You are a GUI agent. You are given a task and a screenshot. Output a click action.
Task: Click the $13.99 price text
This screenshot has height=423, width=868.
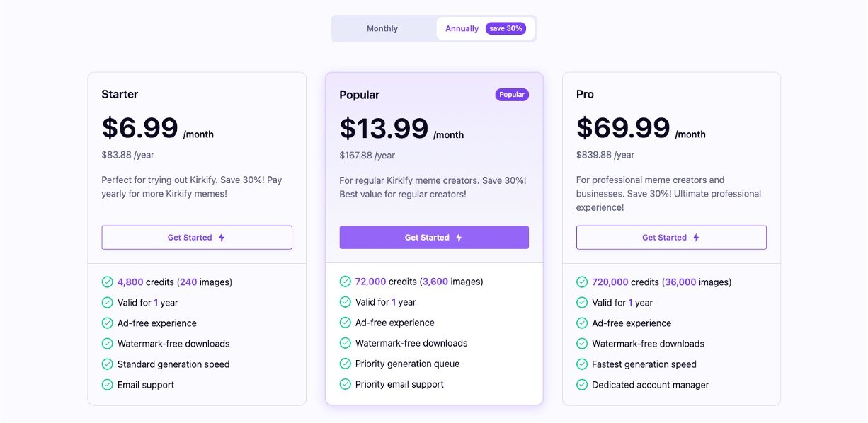click(384, 129)
